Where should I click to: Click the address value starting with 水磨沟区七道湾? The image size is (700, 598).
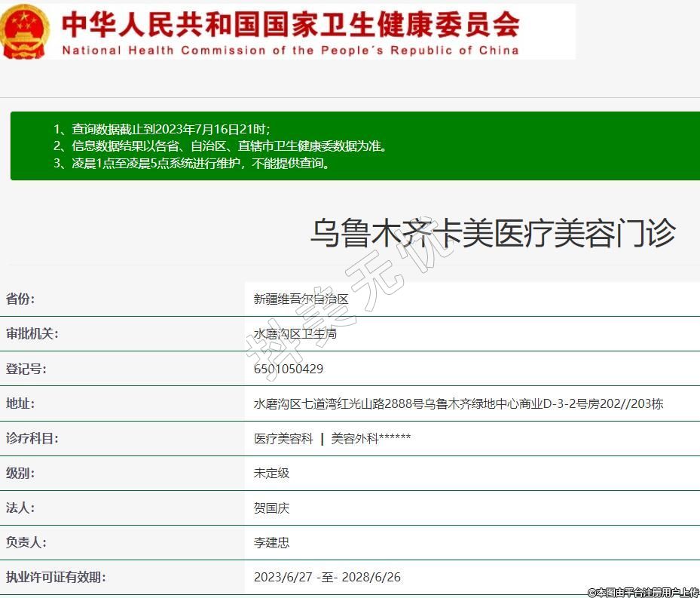coord(458,403)
